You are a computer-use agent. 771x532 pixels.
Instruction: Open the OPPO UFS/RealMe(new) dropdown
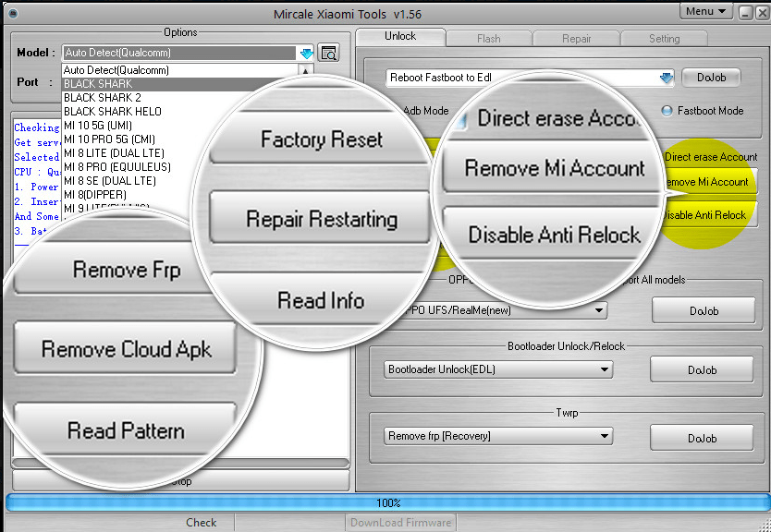pos(599,310)
